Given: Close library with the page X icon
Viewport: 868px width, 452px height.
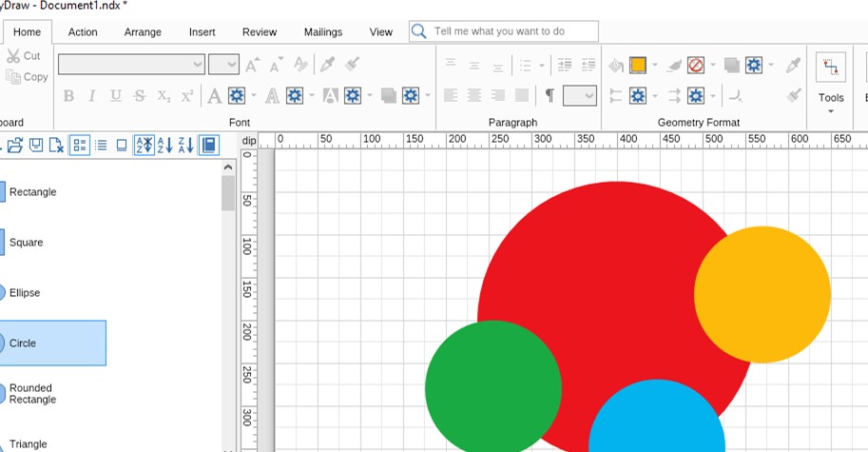Looking at the screenshot, I should point(56,146).
